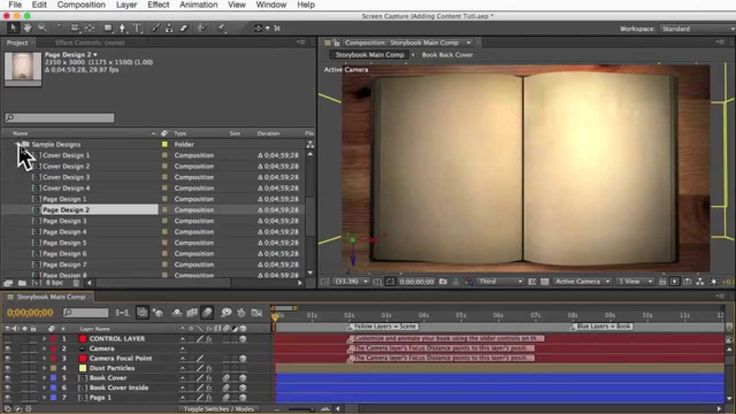Image resolution: width=736 pixels, height=414 pixels.
Task: Toggle 3D switch on CONTROL LAYER
Action: [x=243, y=339]
